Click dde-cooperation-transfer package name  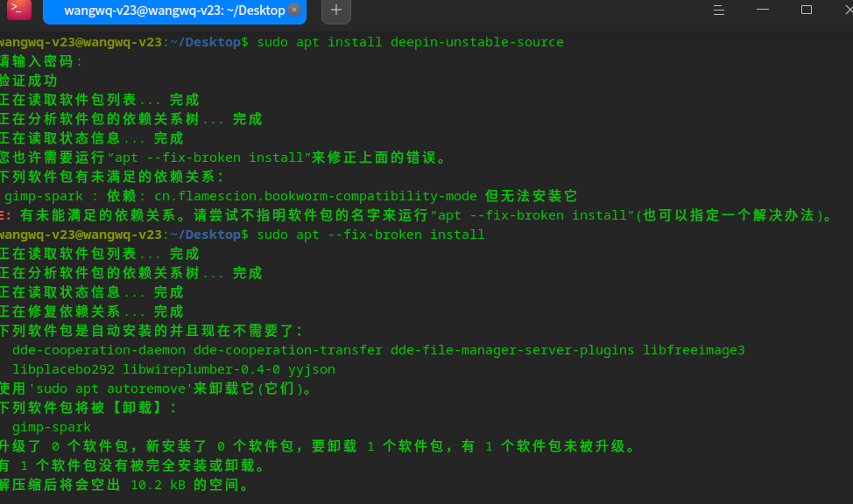(x=288, y=350)
